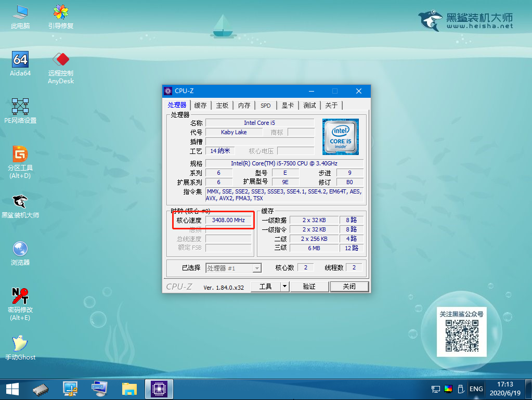Click the 名称 field Intel Core i5
This screenshot has width=532, height=400.
[260, 123]
